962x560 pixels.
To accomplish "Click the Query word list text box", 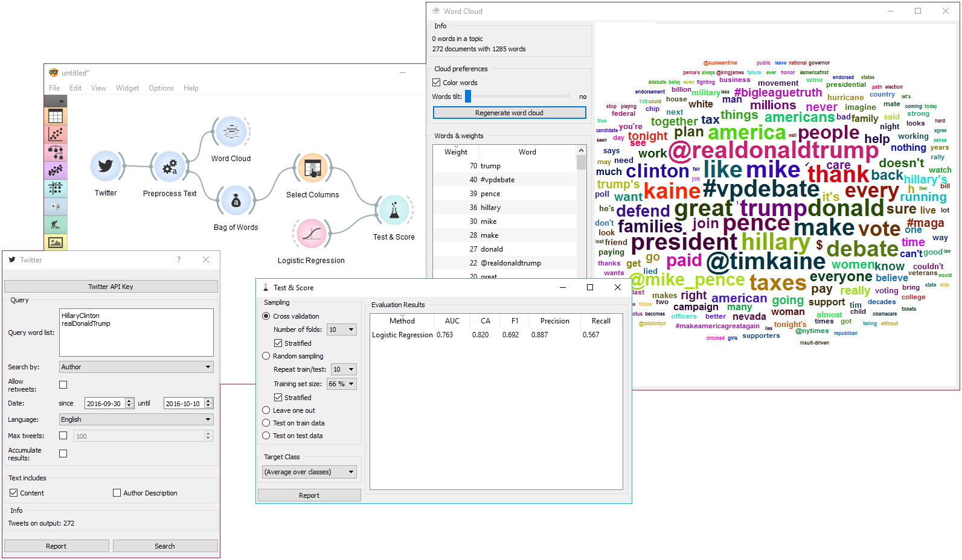I will (136, 332).
